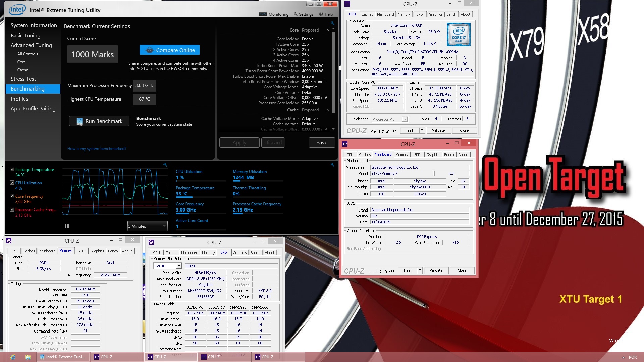
Task: Click the POR language indicator in tray
Action: tap(633, 357)
